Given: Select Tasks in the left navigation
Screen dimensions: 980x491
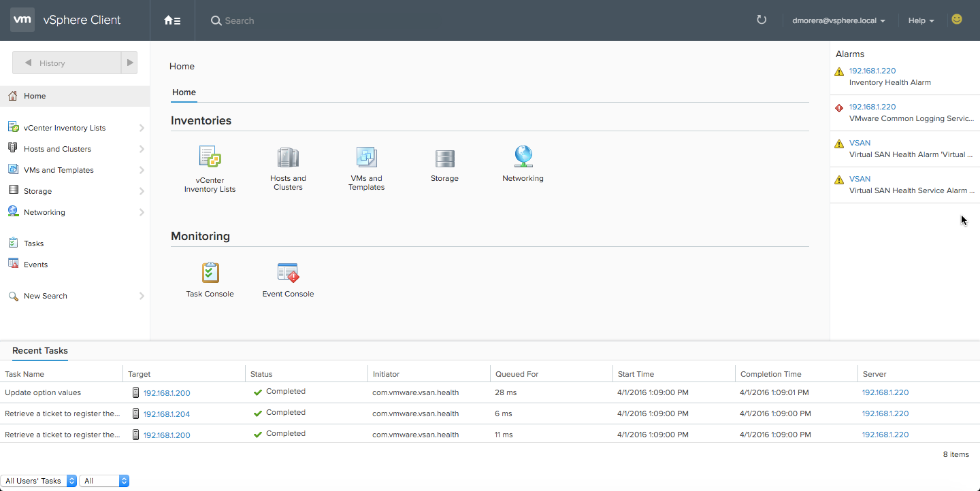Looking at the screenshot, I should point(33,243).
